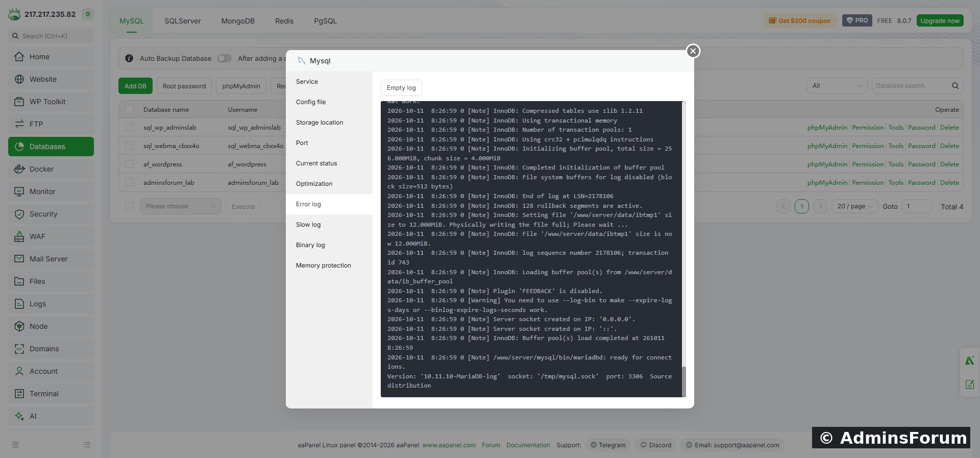Open the Website globe icon
The image size is (980, 458).
[x=19, y=79]
